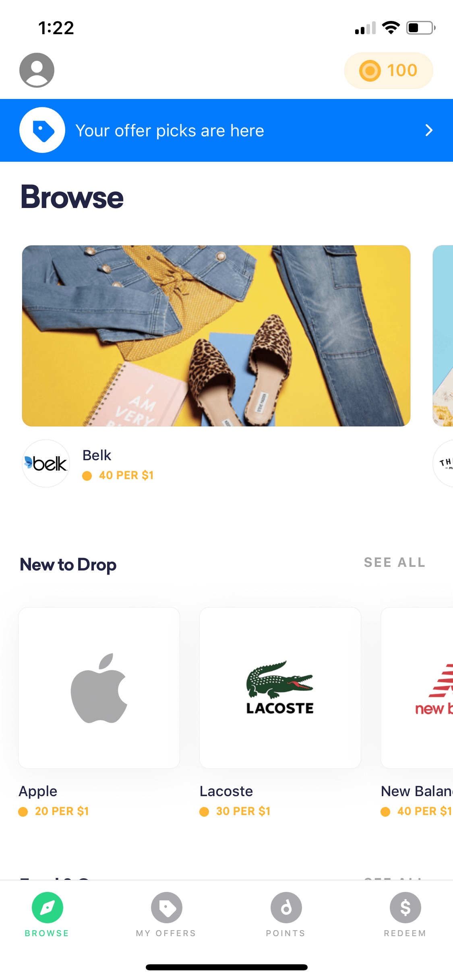The width and height of the screenshot is (453, 980).
Task: Tap the partially visible second store logo
Action: (443, 463)
